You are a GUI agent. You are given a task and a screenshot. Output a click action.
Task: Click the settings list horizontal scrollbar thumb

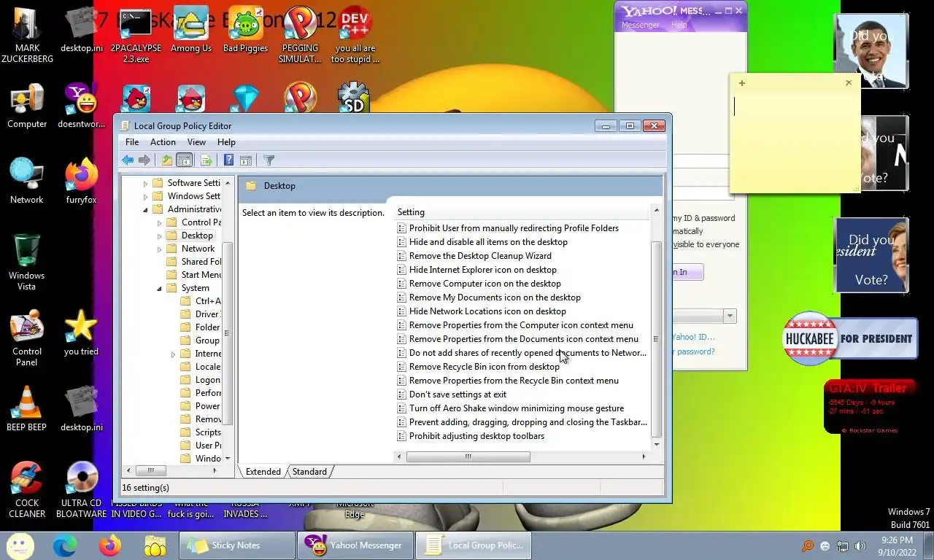[468, 456]
